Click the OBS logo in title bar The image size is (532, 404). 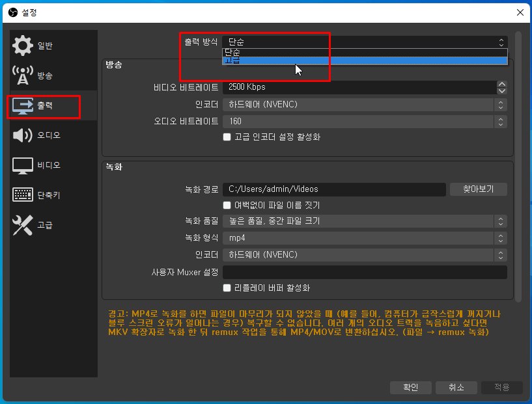[13, 12]
